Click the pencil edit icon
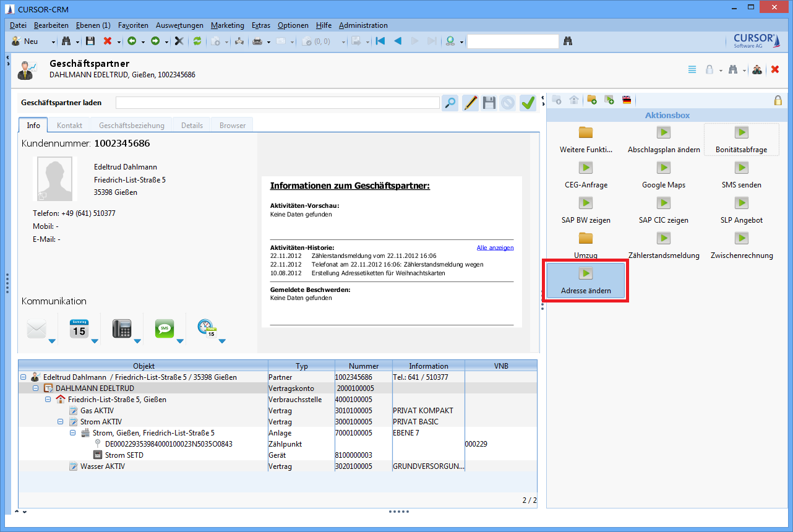 470,103
